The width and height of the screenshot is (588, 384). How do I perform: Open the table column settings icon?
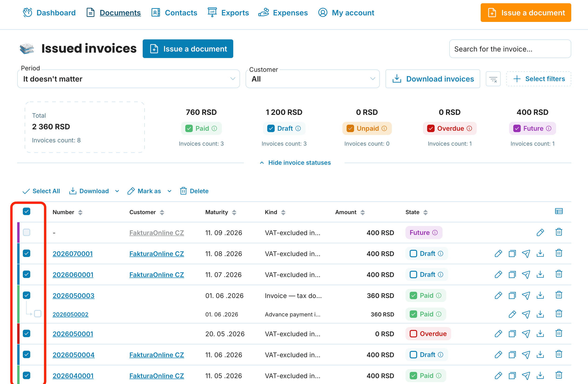click(559, 211)
